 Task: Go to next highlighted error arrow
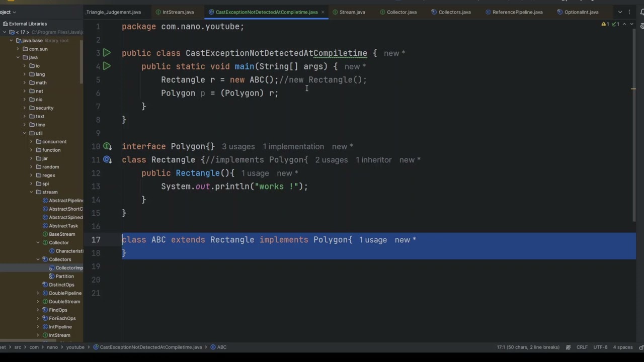click(x=632, y=24)
